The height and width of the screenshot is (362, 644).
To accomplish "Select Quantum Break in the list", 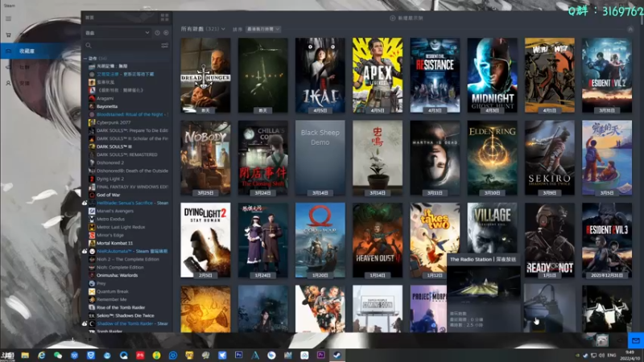I will (113, 291).
